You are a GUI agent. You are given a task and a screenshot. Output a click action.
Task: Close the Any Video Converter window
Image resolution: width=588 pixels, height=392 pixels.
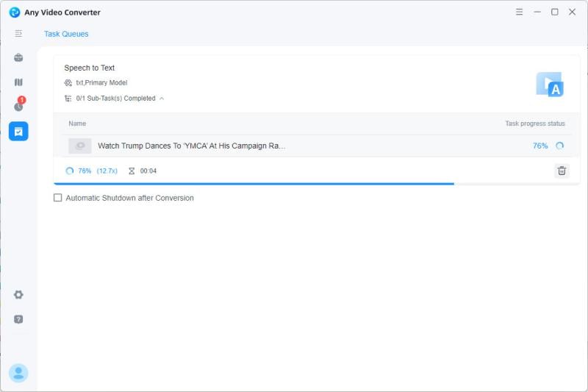coord(573,12)
